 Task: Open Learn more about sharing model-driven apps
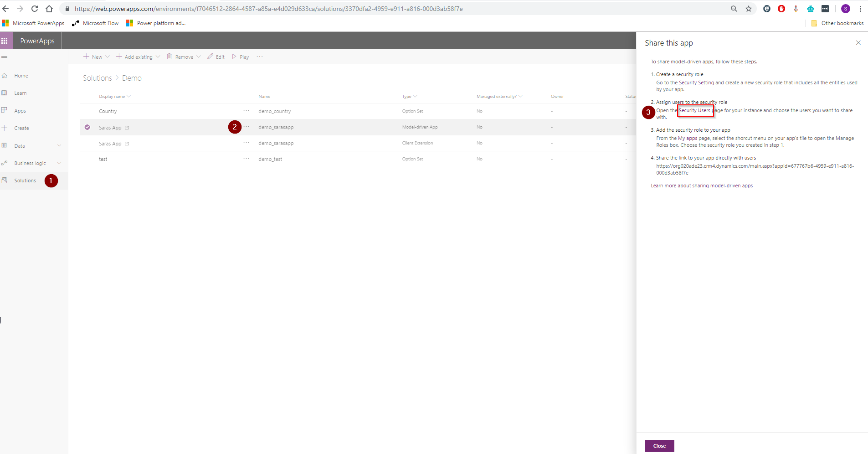coord(701,186)
